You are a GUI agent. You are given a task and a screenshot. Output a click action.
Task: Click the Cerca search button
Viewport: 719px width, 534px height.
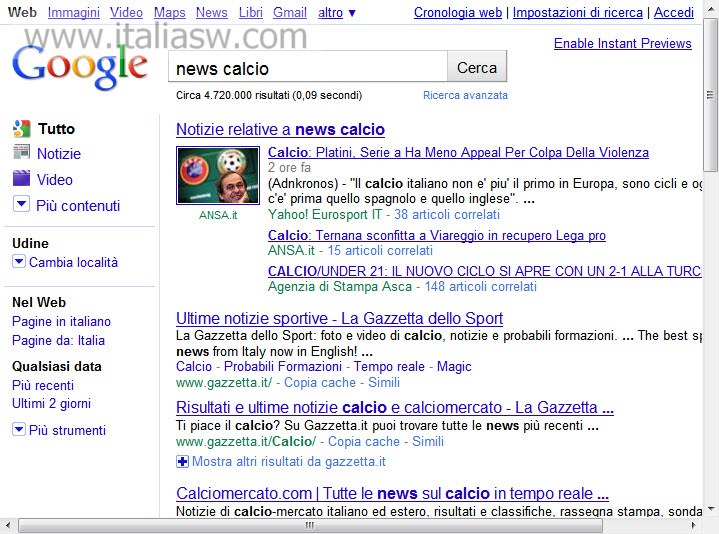click(477, 67)
